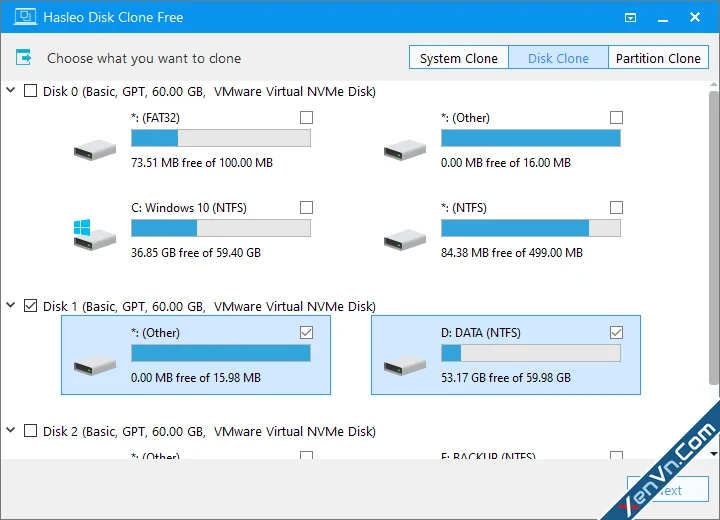Image resolution: width=720 pixels, height=520 pixels.
Task: Uncheck the Disk 1 checkbox
Action: (x=30, y=305)
